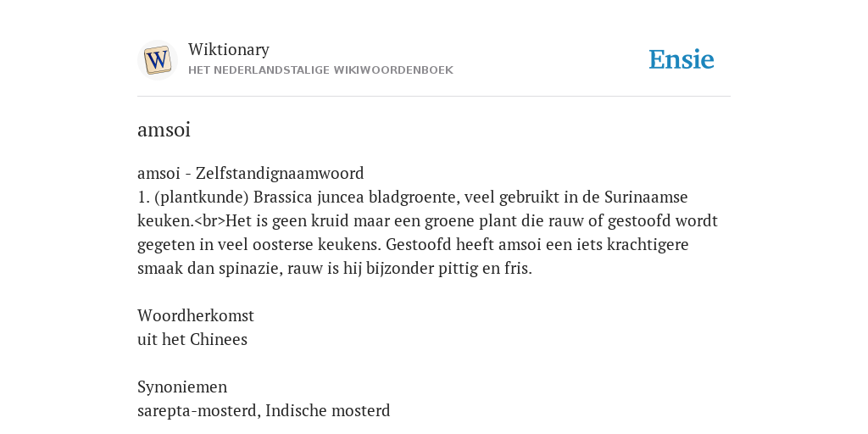
Task: Click the 'sarepta-mosterd' synonym
Action: (198, 411)
